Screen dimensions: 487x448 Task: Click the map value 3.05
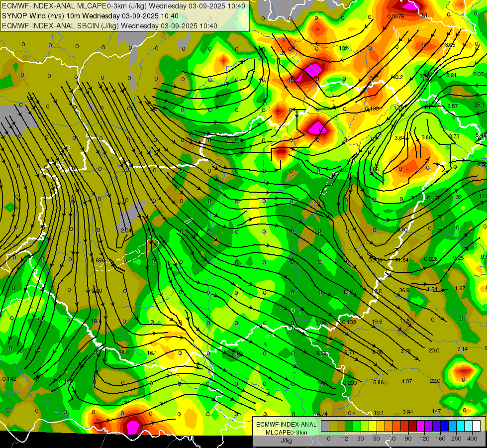450,45
